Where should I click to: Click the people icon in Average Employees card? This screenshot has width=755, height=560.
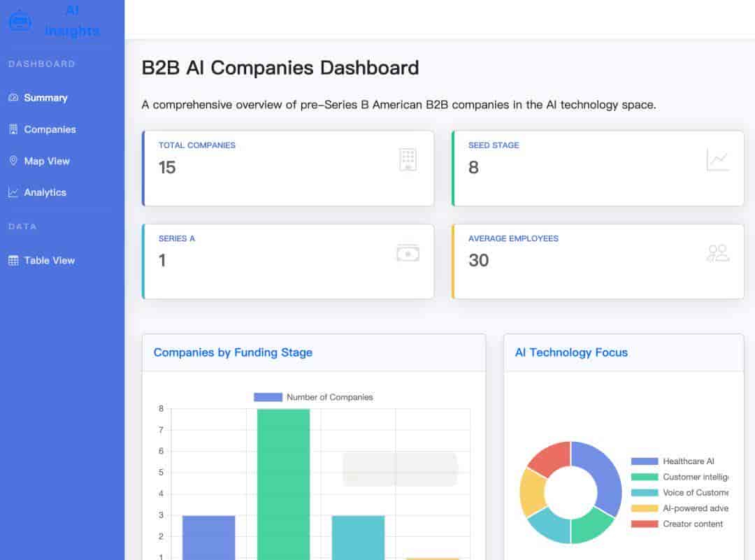coord(718,253)
